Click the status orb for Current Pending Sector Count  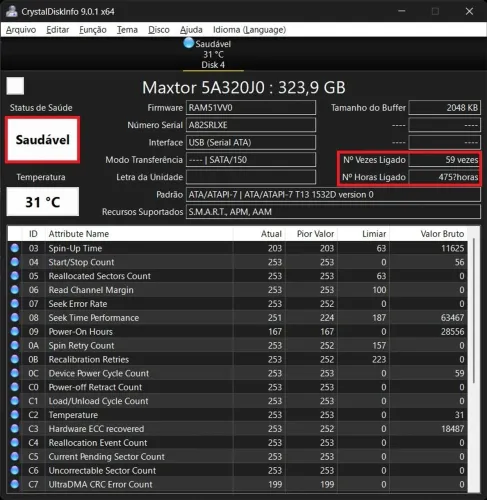click(15, 457)
